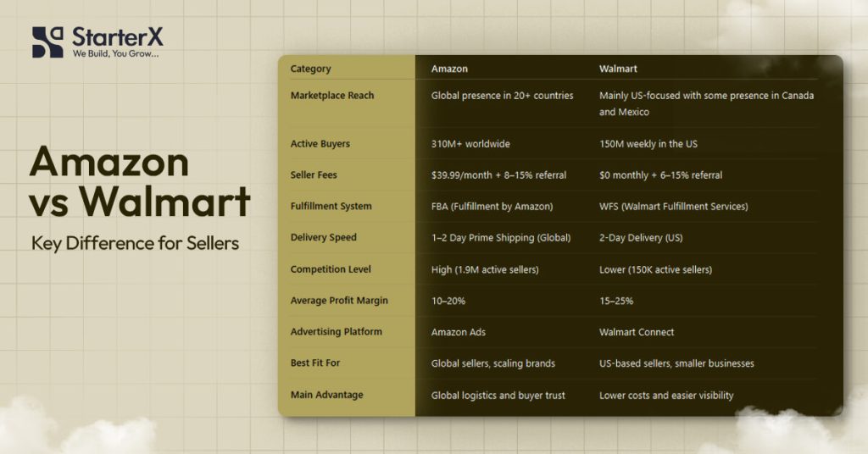Click the Seller Fees row label
Viewport: 868px width, 454px height.
point(314,175)
